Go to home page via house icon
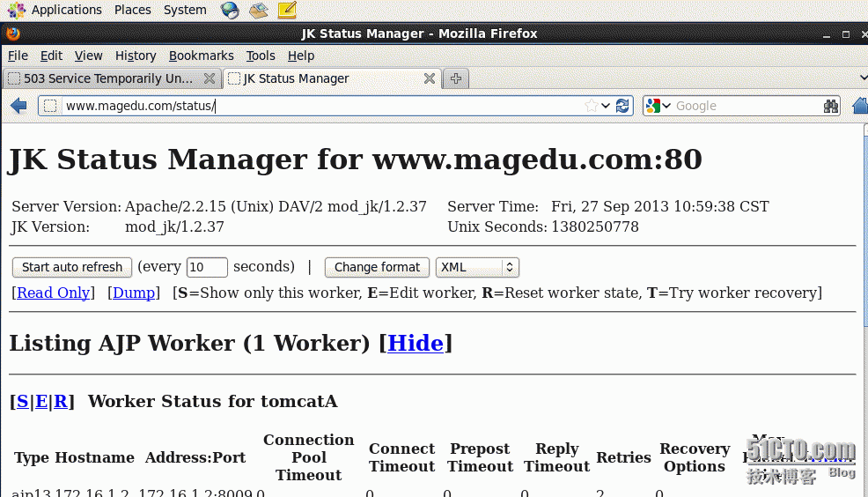Viewport: 868px width, 497px height. coord(860,105)
